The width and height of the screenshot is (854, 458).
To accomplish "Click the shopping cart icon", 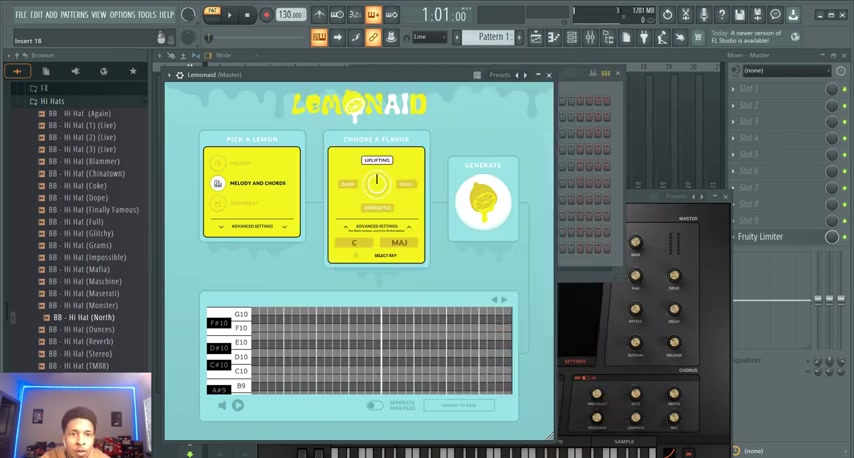I will point(698,37).
